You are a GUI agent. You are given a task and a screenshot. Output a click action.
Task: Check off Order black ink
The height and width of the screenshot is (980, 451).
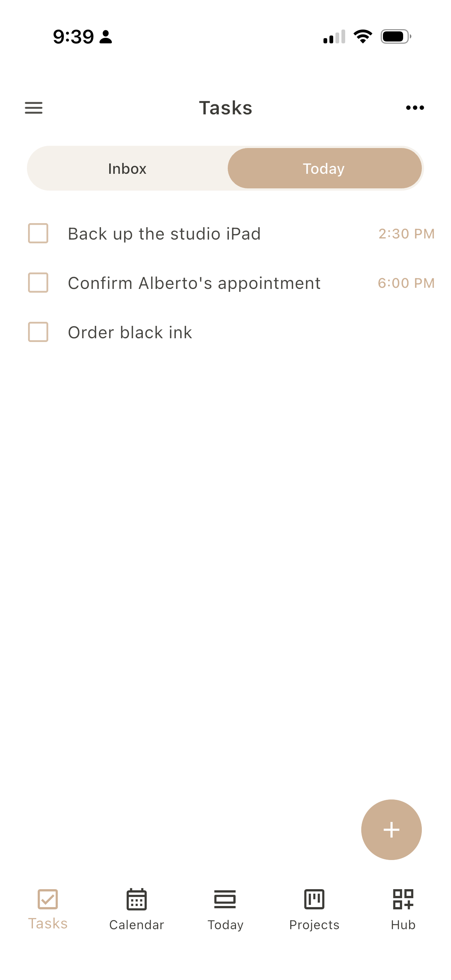(x=38, y=332)
